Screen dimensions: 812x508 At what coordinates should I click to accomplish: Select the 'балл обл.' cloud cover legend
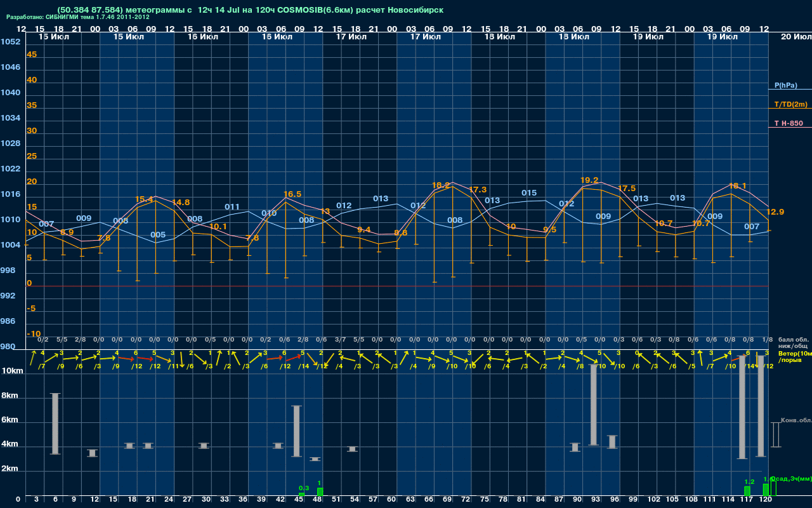coord(794,340)
